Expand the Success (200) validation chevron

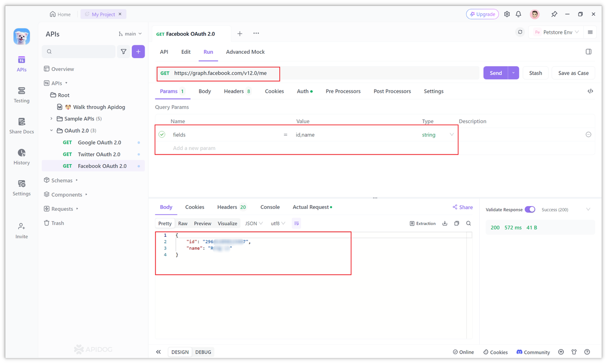coord(588,209)
